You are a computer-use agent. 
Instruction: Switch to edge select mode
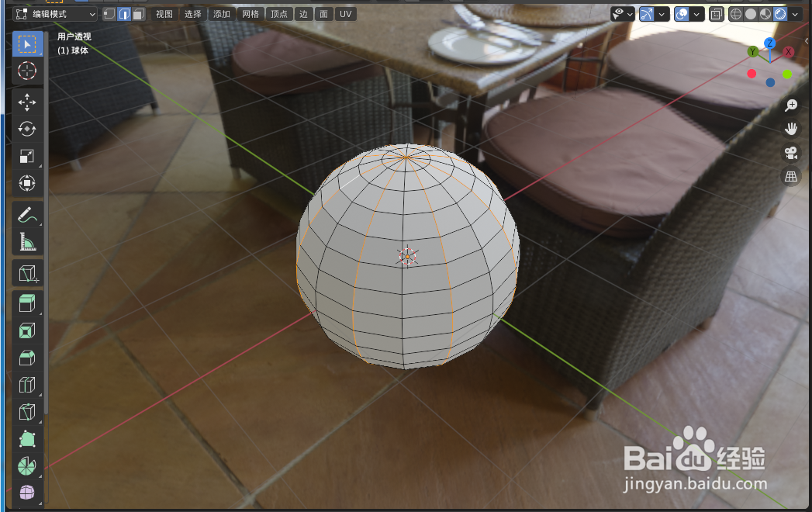(x=123, y=14)
